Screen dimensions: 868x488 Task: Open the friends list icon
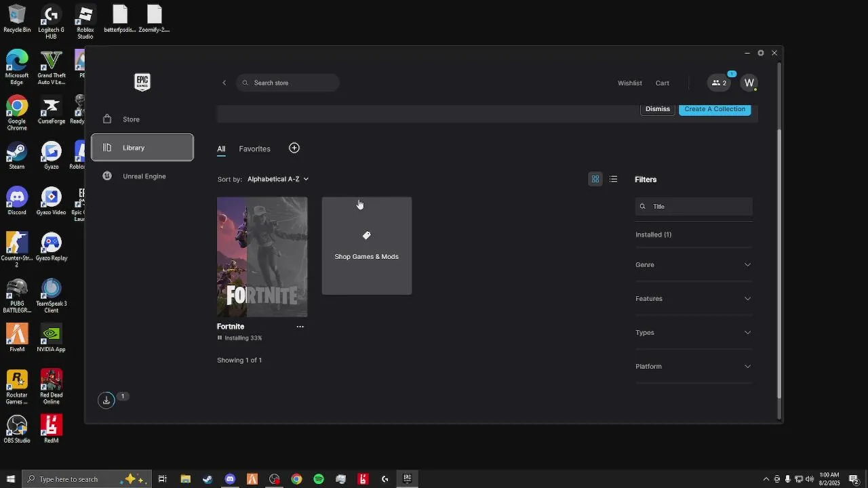click(719, 83)
